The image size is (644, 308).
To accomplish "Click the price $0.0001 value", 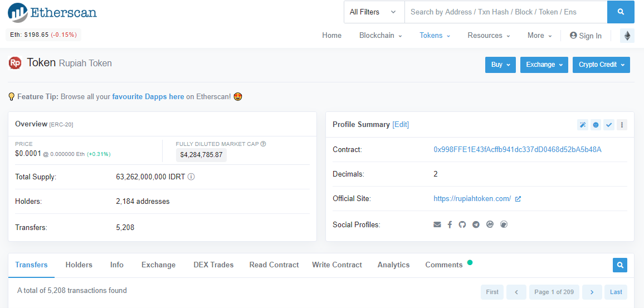I will click(28, 154).
